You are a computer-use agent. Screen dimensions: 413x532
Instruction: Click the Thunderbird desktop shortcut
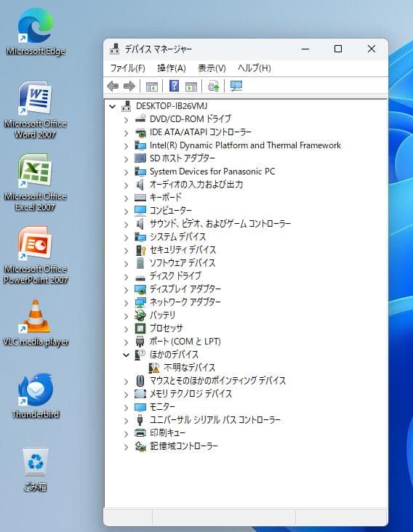click(x=36, y=395)
